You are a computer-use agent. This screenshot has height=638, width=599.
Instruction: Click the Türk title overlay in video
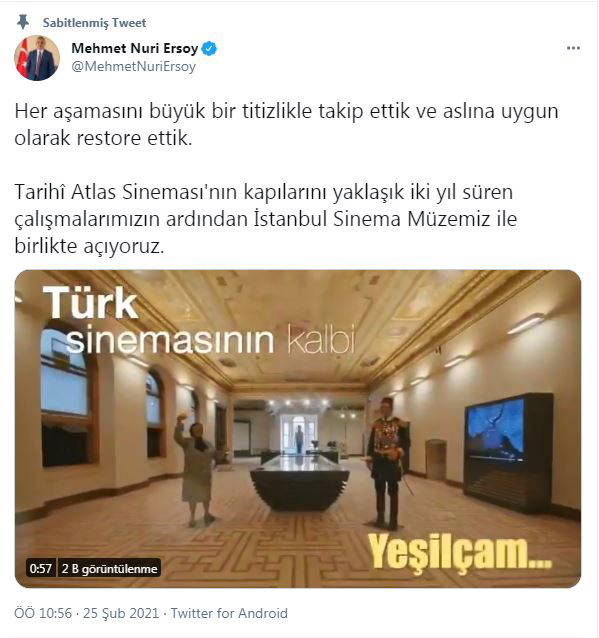click(x=90, y=303)
